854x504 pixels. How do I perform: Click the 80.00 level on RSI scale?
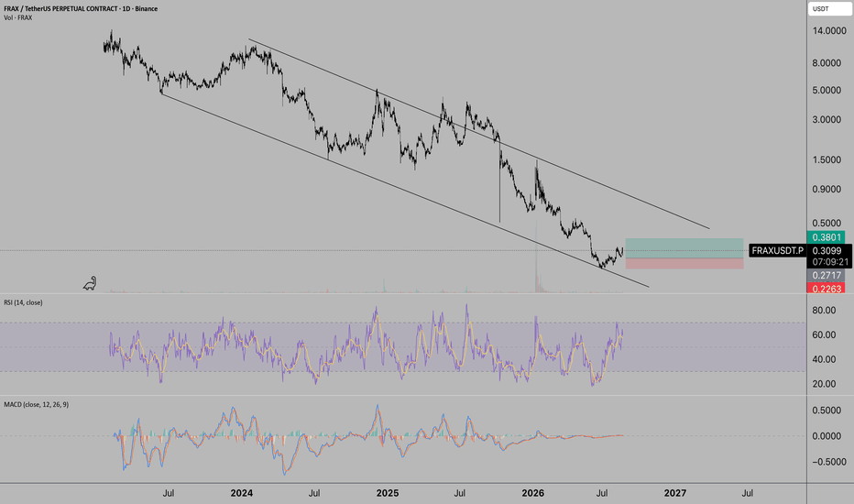click(824, 311)
